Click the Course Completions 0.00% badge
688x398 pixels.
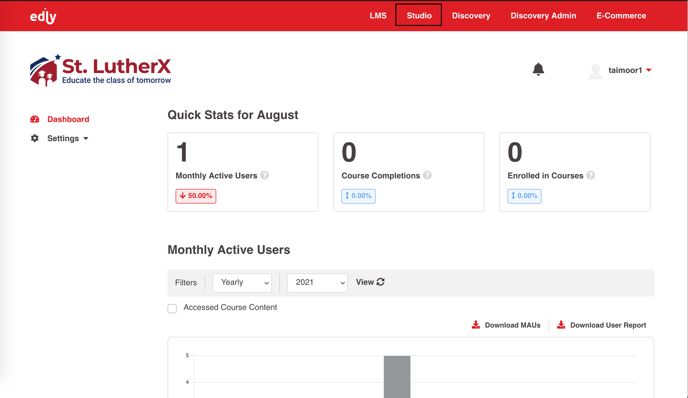358,196
